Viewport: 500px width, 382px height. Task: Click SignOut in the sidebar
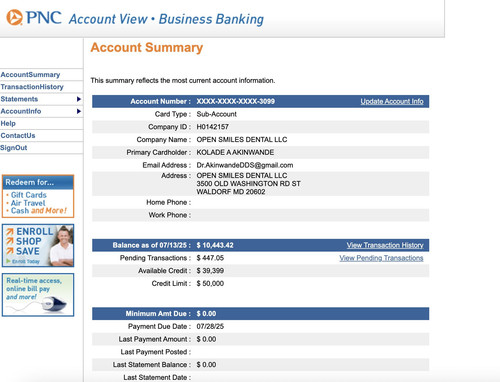14,148
